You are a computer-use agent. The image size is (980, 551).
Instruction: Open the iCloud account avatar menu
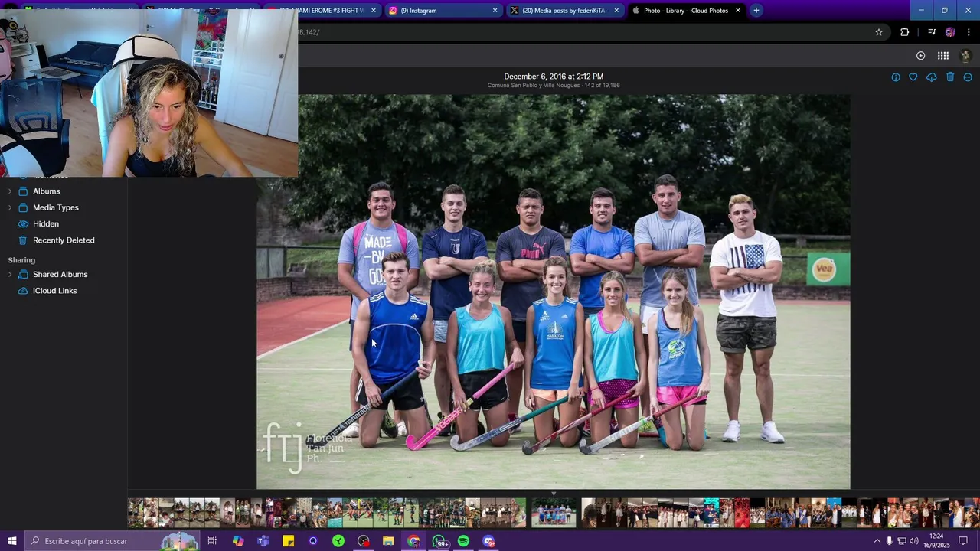tap(965, 55)
